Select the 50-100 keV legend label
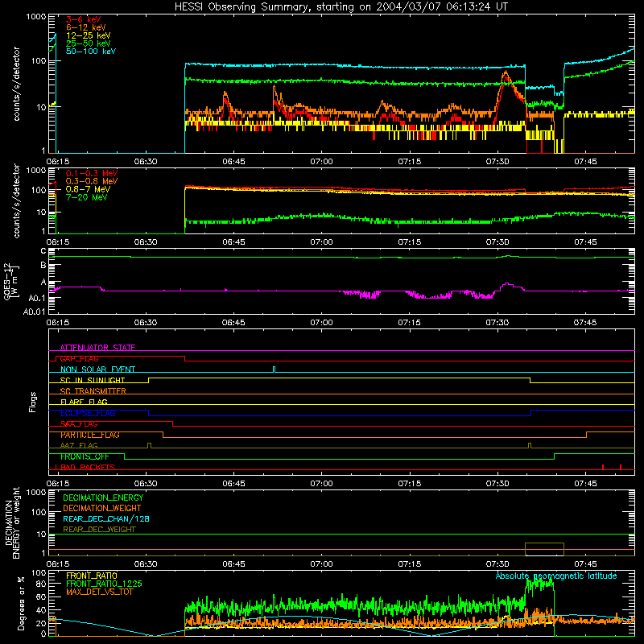 point(91,52)
